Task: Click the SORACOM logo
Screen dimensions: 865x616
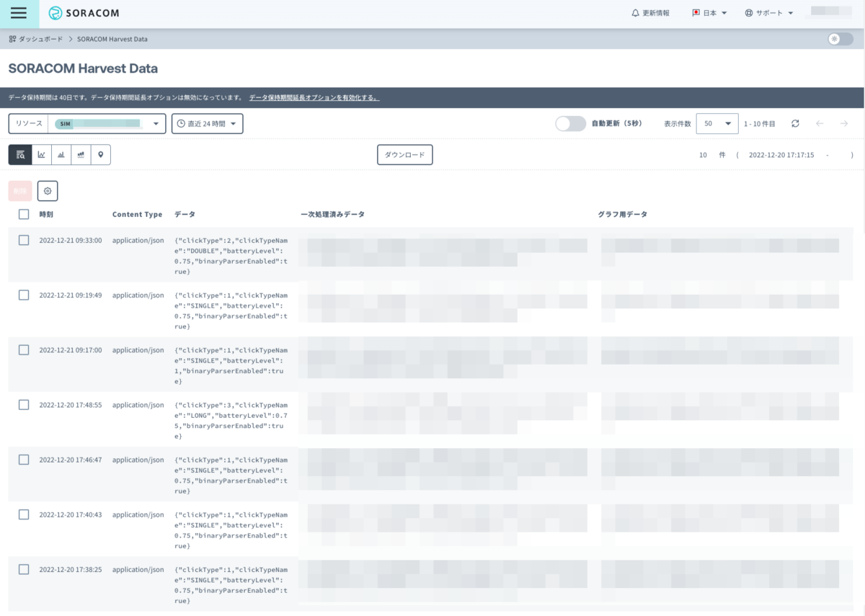Action: pyautogui.click(x=84, y=13)
